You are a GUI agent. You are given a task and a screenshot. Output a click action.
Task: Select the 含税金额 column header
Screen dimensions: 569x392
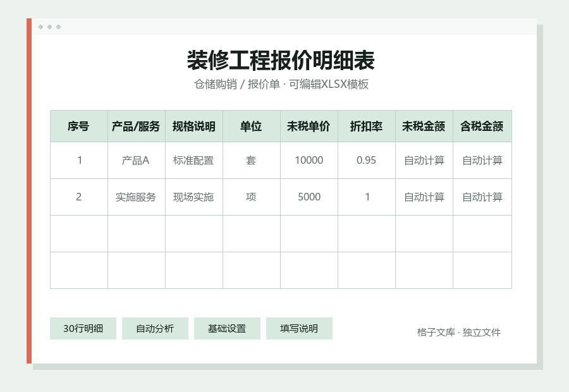(482, 126)
